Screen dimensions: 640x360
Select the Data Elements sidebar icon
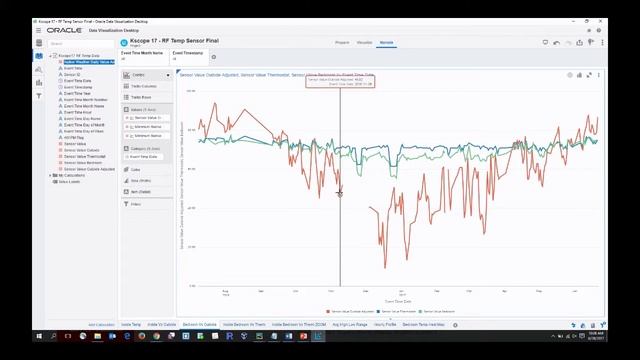point(39,56)
